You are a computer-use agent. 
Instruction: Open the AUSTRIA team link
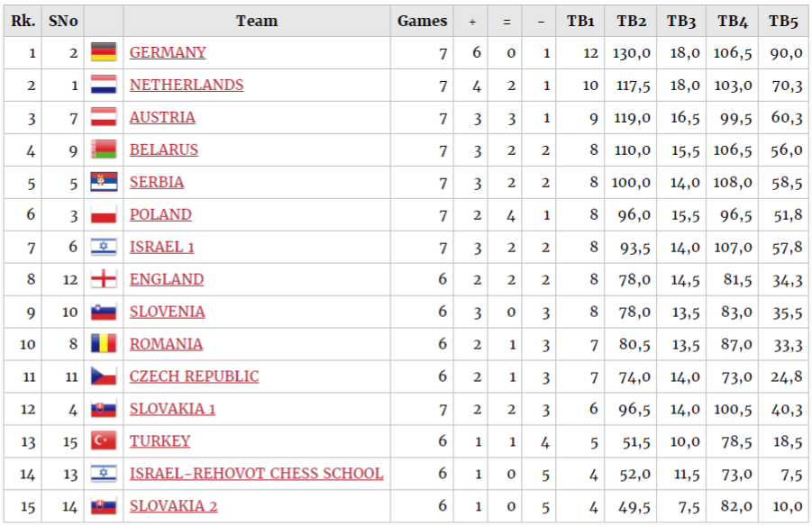(162, 117)
